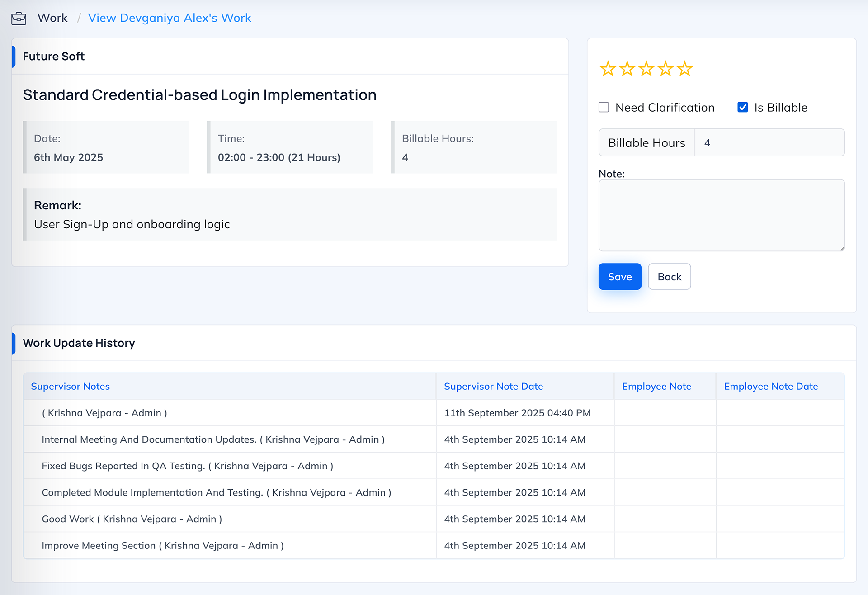This screenshot has height=595, width=868.
Task: Sort by Supervisor Note Date header
Action: [x=493, y=387]
